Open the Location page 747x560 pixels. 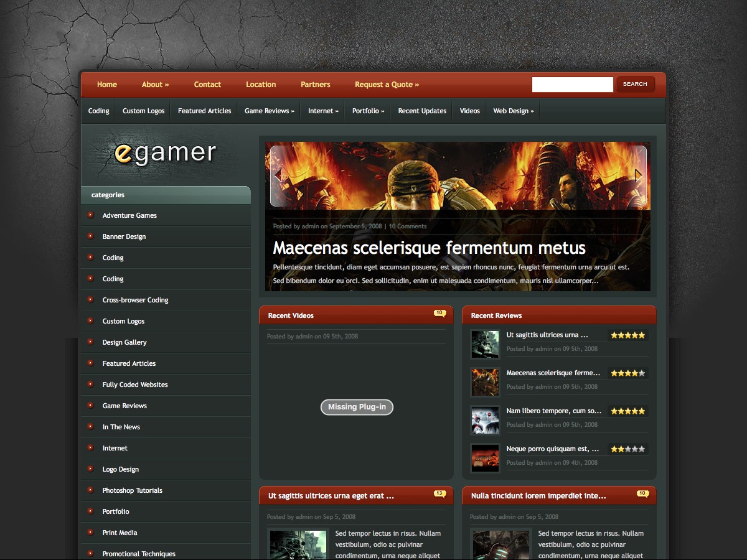(261, 85)
